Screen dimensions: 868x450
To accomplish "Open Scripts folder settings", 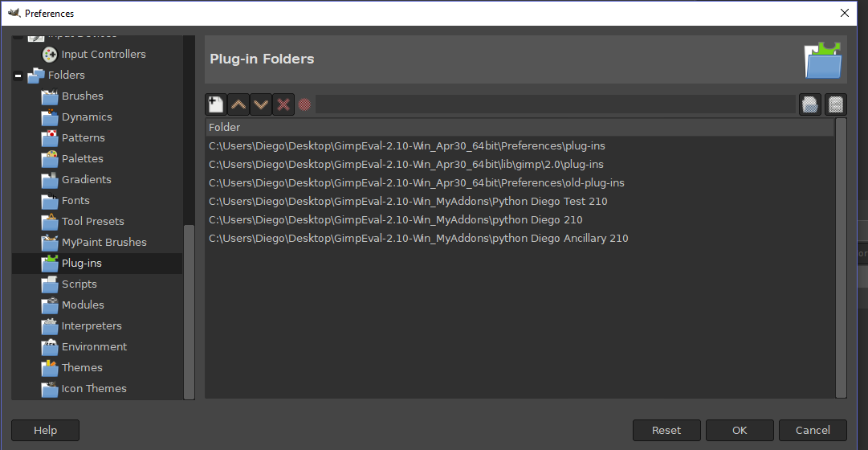I will point(79,284).
